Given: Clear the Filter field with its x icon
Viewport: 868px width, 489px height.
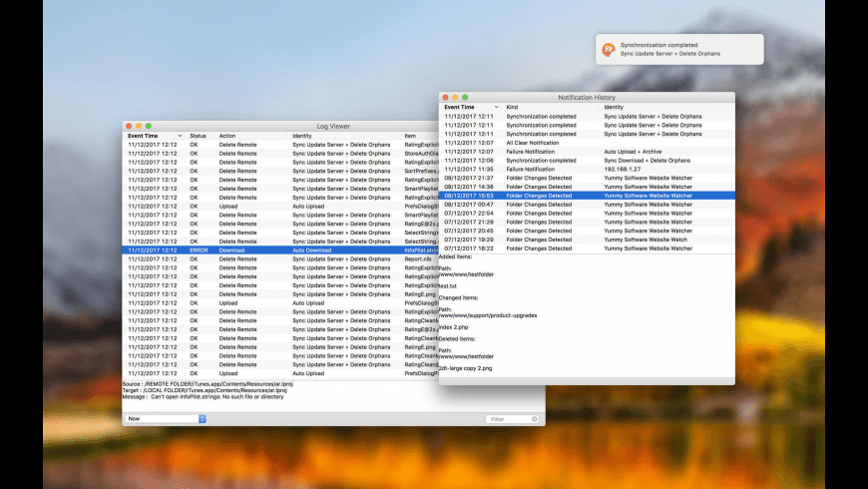Looking at the screenshot, I should pyautogui.click(x=534, y=419).
